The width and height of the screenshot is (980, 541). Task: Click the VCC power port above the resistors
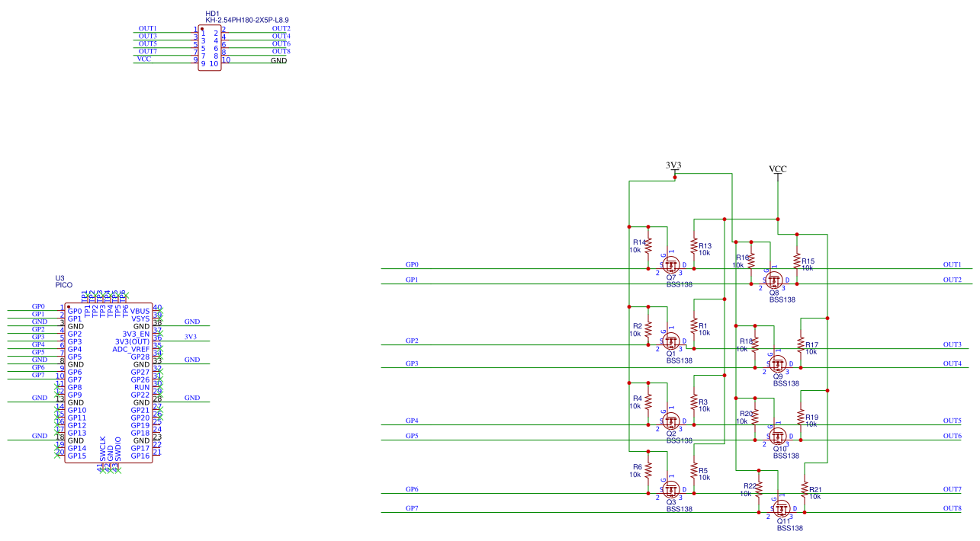(778, 171)
